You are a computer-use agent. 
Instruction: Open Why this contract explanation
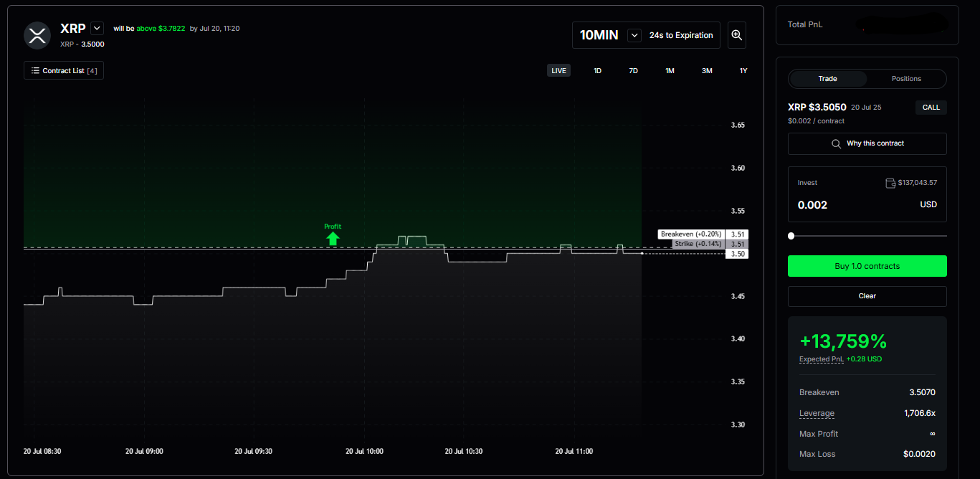[867, 143]
